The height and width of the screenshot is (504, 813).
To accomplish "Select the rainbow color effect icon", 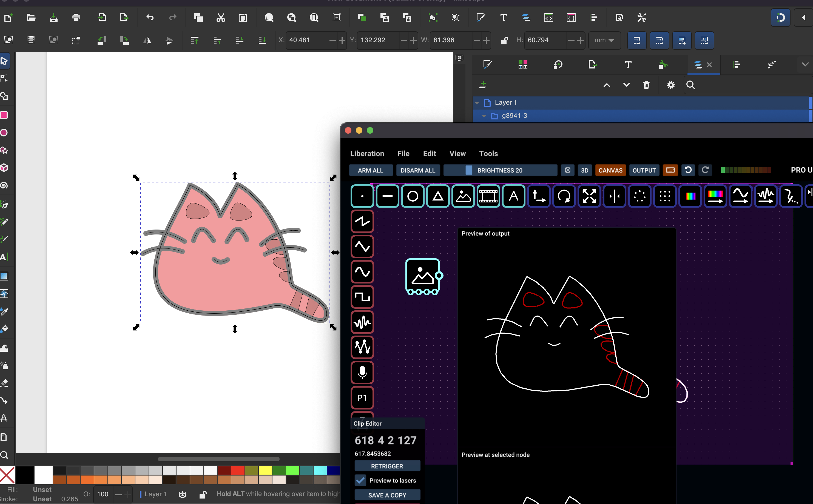I will click(690, 196).
